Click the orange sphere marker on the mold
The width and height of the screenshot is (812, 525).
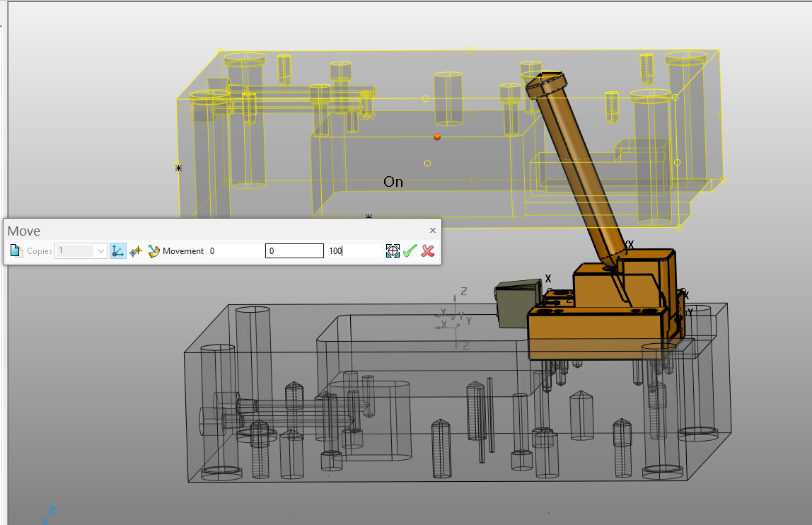pos(436,137)
